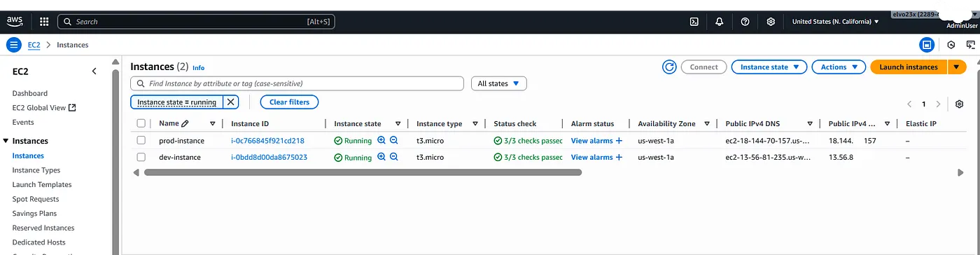Open table preferences gear
980x255 pixels.
click(x=959, y=104)
